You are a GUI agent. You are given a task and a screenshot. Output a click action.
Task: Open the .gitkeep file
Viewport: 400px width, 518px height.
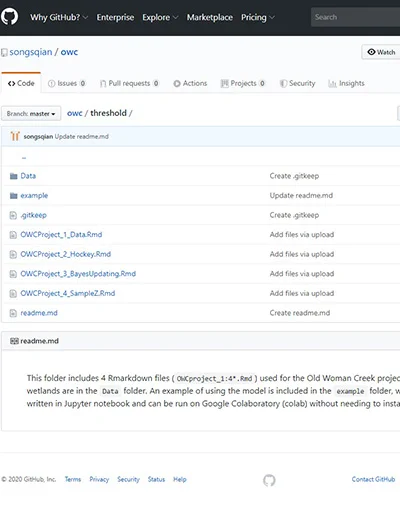click(x=34, y=215)
